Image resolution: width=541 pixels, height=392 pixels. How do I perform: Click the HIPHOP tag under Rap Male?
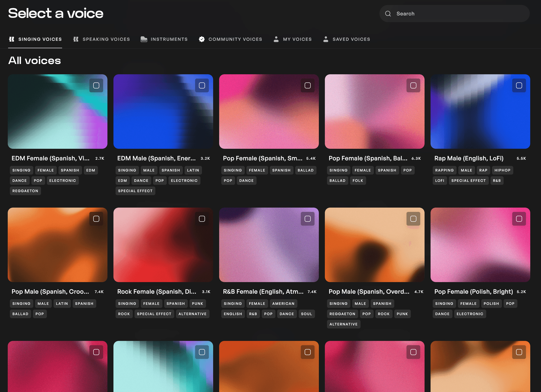pyautogui.click(x=502, y=170)
